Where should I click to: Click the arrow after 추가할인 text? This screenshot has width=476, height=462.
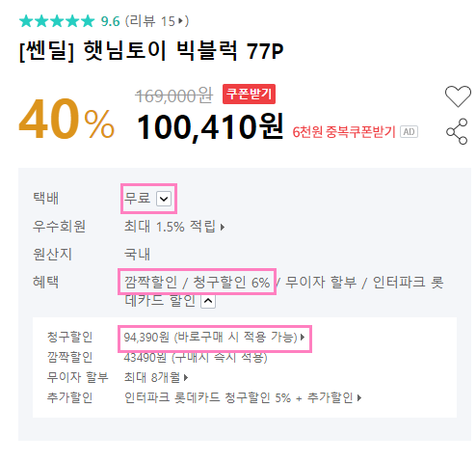click(359, 398)
